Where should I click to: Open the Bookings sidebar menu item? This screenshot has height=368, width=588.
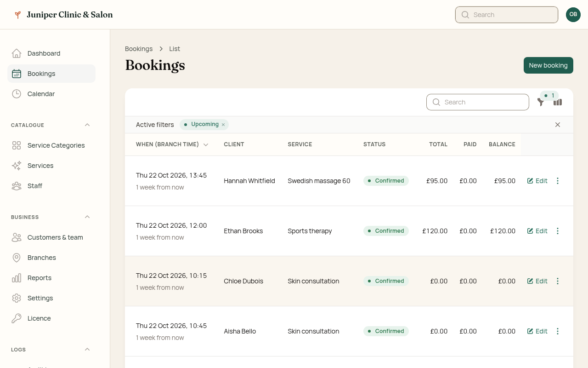click(51, 74)
